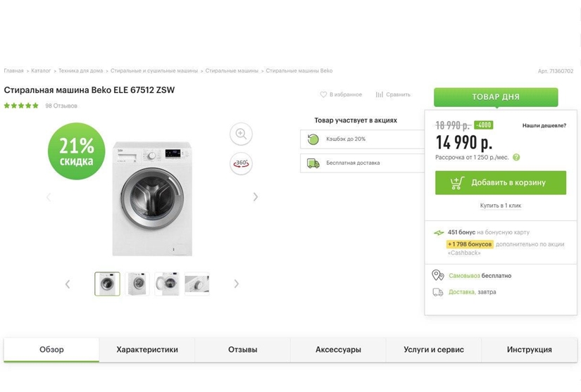Viewport: 581px width, 392px height.
Task: Open the 360-degree product view
Action: click(x=241, y=163)
